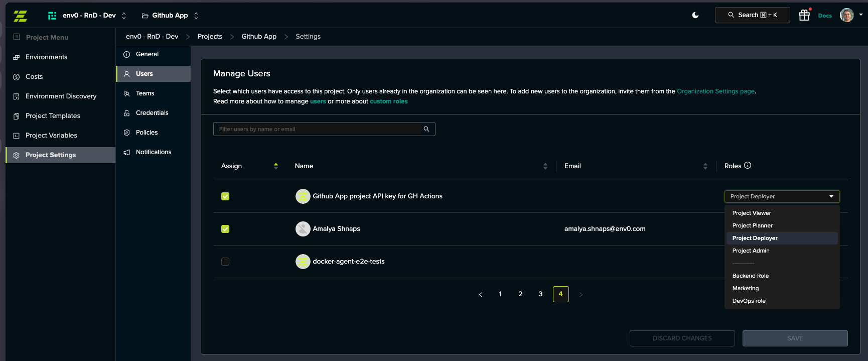This screenshot has height=361, width=868.
Task: Go to page 2
Action: [x=520, y=294]
